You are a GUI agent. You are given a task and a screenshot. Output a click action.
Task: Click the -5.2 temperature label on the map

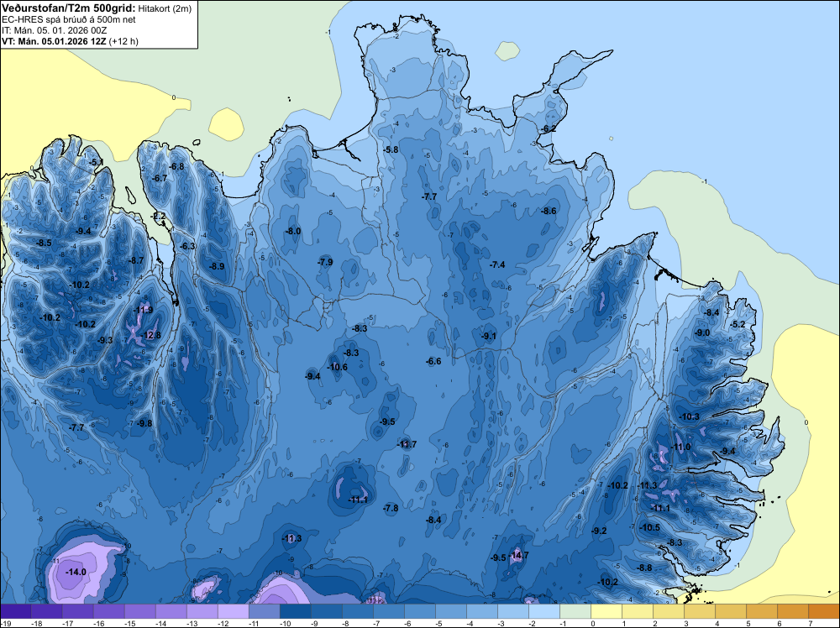click(738, 324)
